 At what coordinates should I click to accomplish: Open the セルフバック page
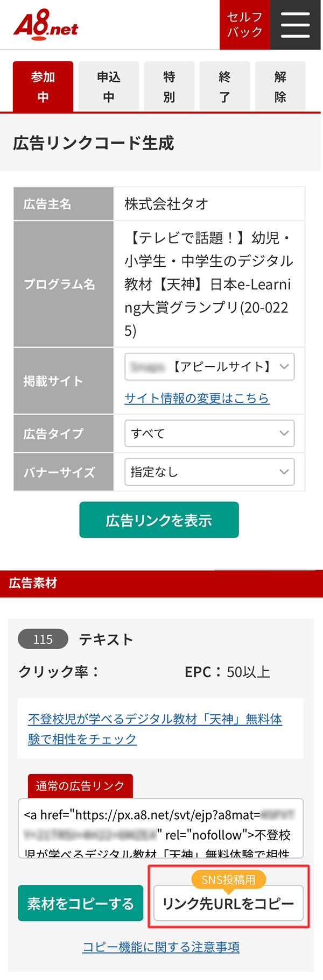point(244,25)
